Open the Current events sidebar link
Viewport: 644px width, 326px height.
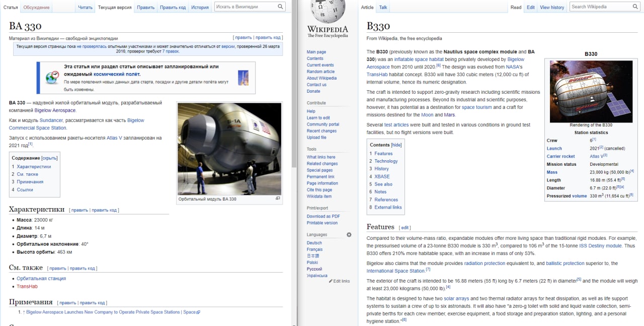point(320,65)
